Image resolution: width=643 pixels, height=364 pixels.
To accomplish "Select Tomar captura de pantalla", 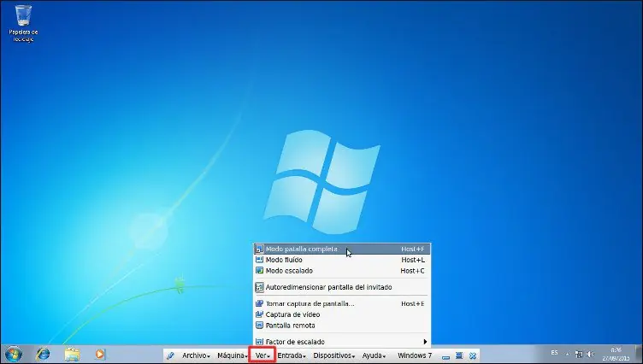I will coord(342,303).
